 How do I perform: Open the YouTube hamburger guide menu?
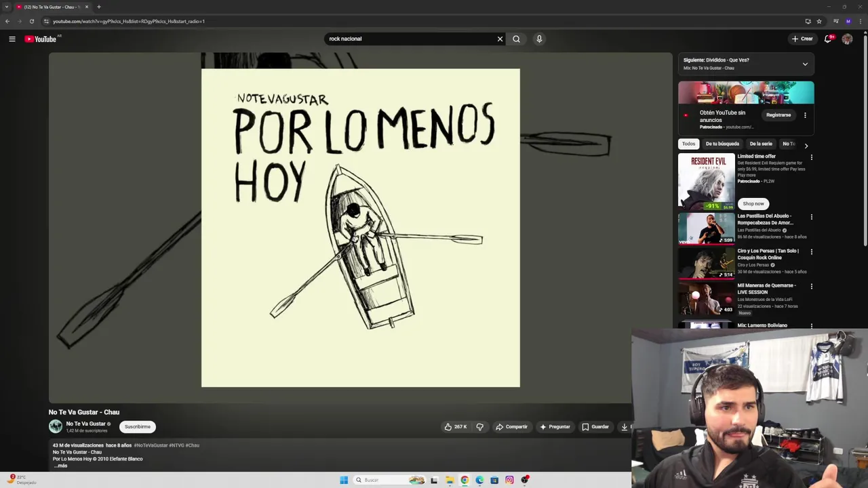click(x=12, y=39)
